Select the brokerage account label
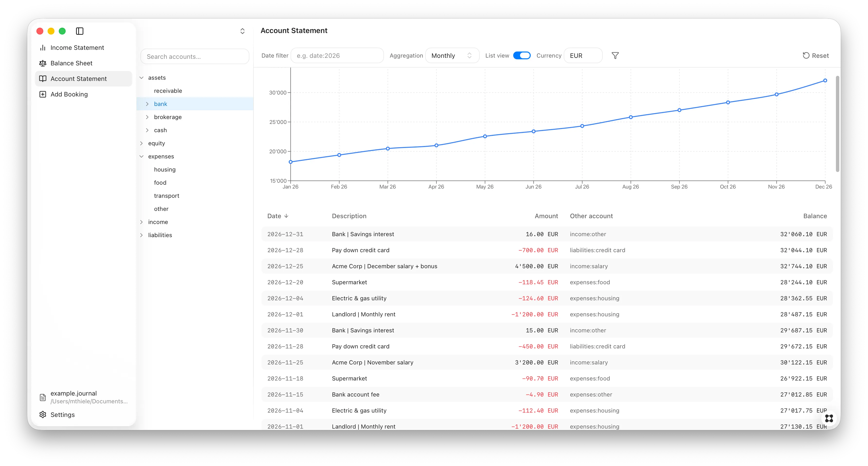The width and height of the screenshot is (868, 466). 167,117
